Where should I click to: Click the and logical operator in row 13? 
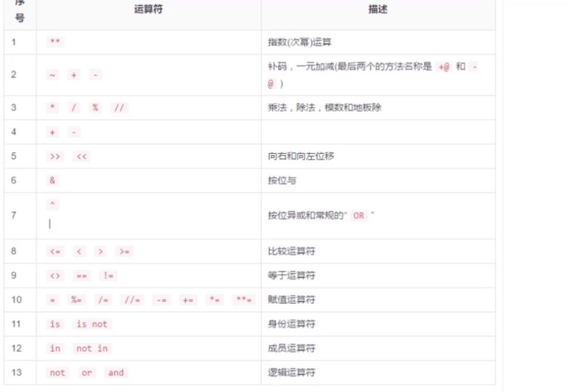pos(116,373)
